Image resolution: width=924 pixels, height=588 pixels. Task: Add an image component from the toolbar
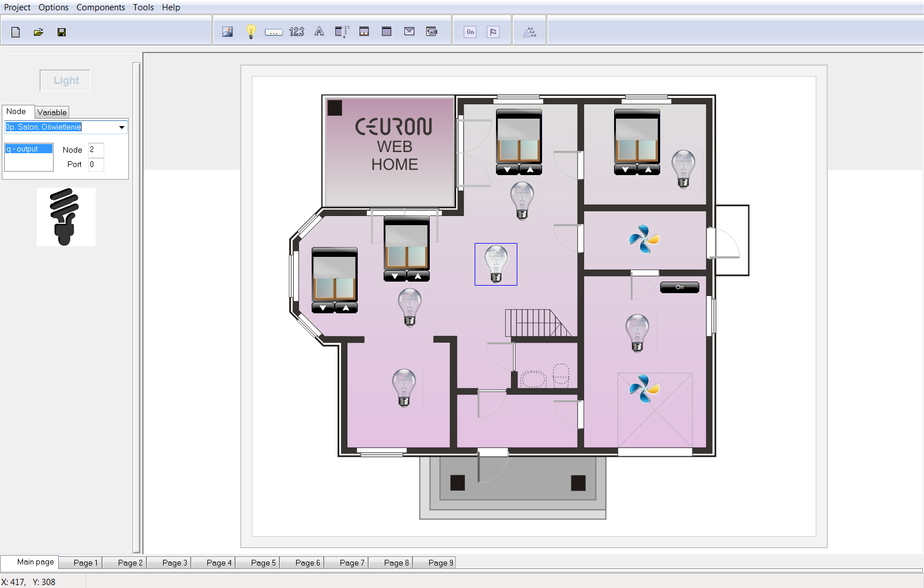[x=228, y=32]
